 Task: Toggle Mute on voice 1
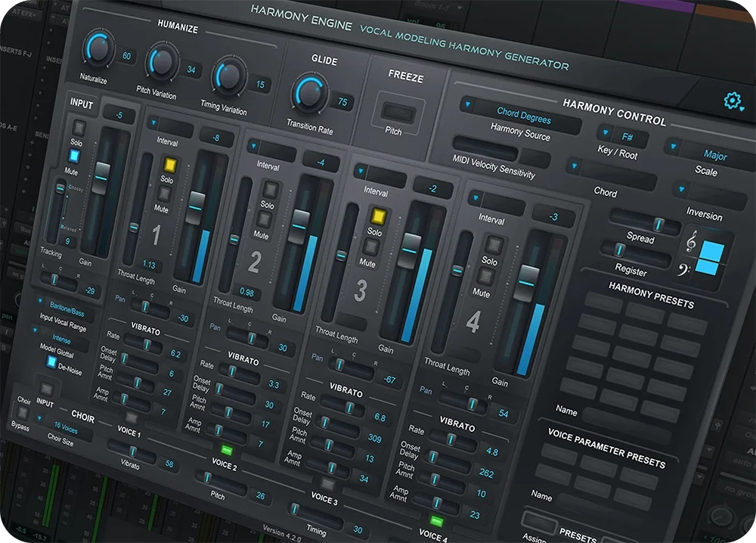coord(164,194)
